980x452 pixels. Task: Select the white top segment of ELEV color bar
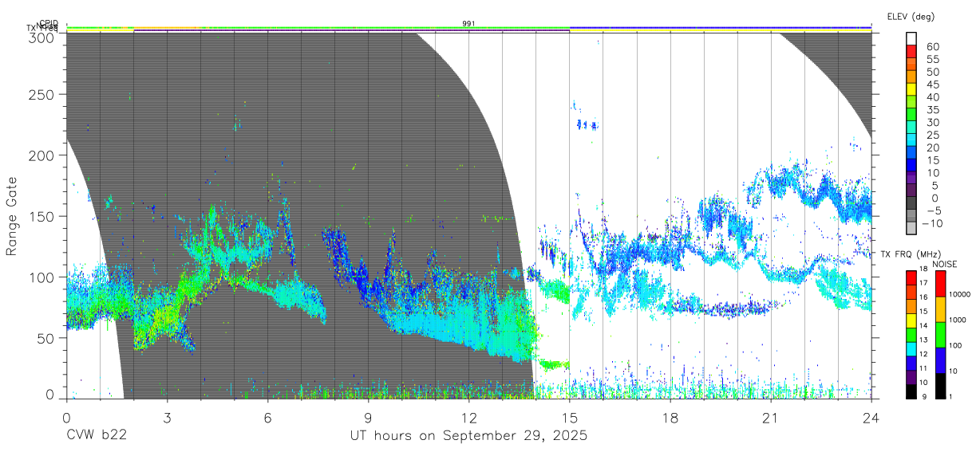(912, 38)
